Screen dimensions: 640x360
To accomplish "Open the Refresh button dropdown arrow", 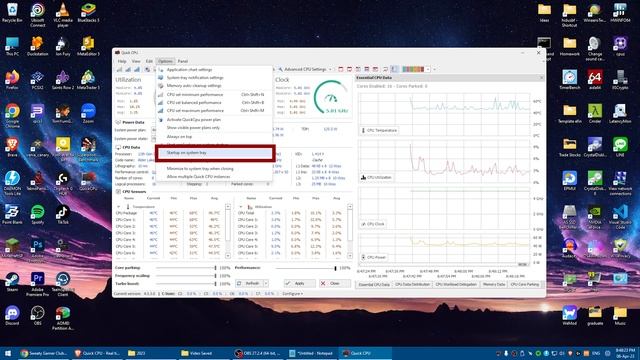I will pyautogui.click(x=266, y=283).
